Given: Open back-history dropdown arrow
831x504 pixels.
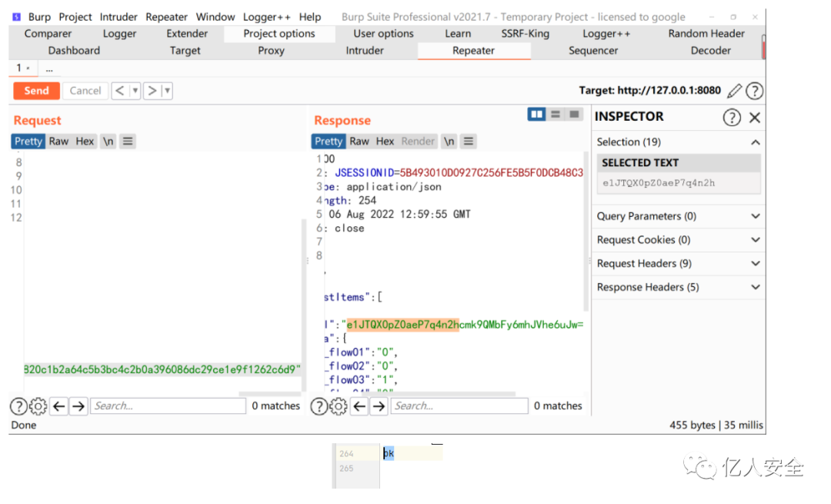Looking at the screenshot, I should [135, 91].
